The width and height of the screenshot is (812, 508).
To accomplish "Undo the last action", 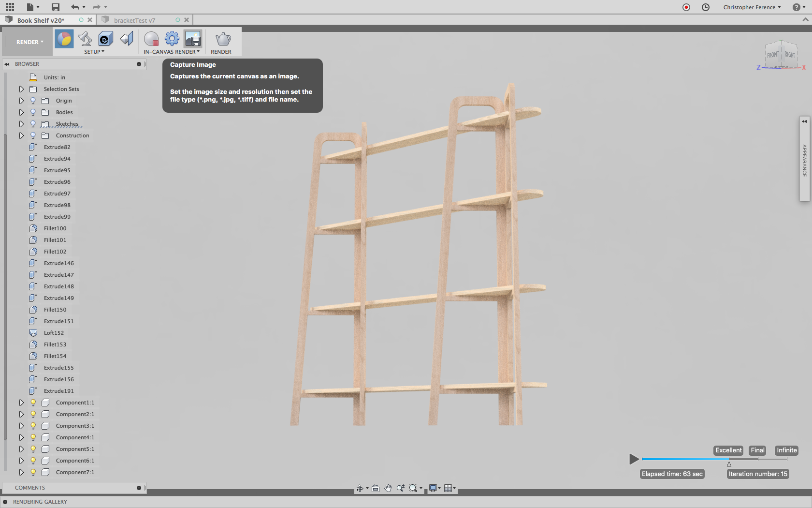I will pyautogui.click(x=74, y=7).
